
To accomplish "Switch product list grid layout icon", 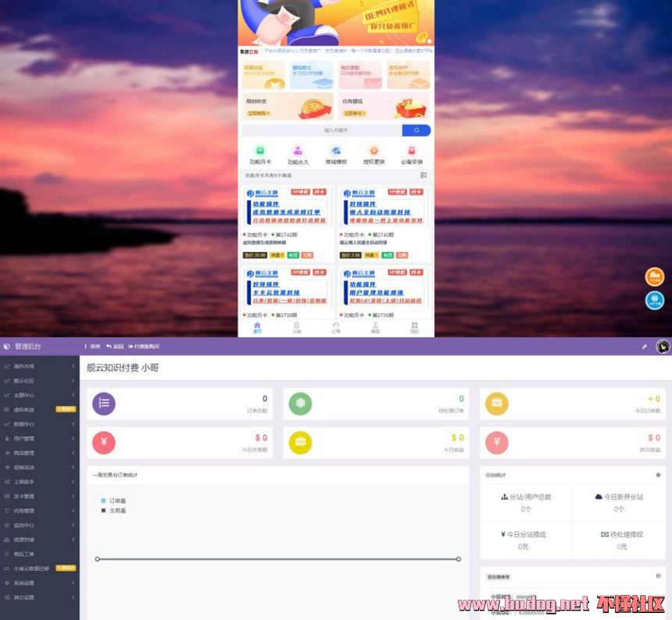I will click(424, 176).
